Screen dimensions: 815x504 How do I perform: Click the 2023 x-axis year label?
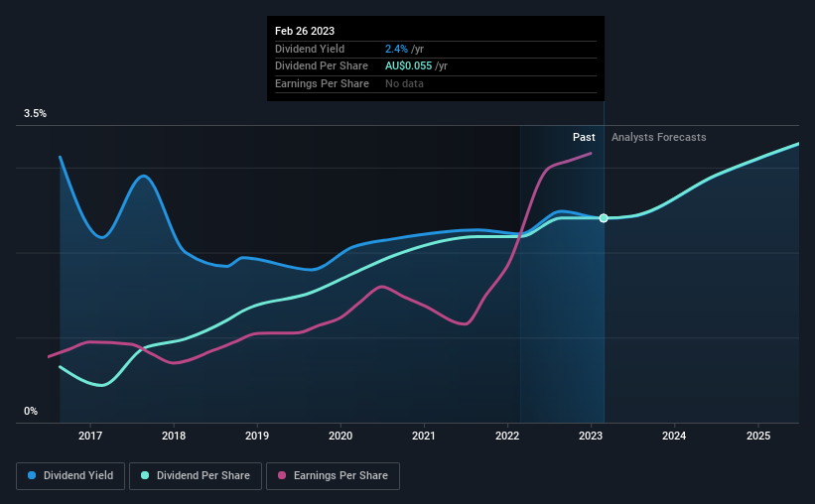591,436
